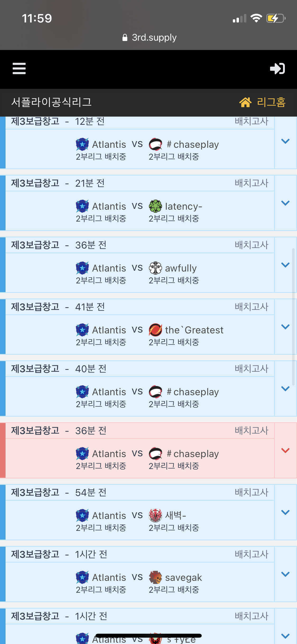Screen dimensions: 297x644
Task: Expand the 21분 전 latency- match details
Action: (285, 203)
